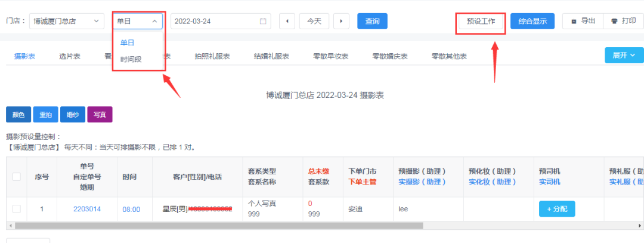Click the 时间 column header
This screenshot has height=243, width=644.
point(129,177)
